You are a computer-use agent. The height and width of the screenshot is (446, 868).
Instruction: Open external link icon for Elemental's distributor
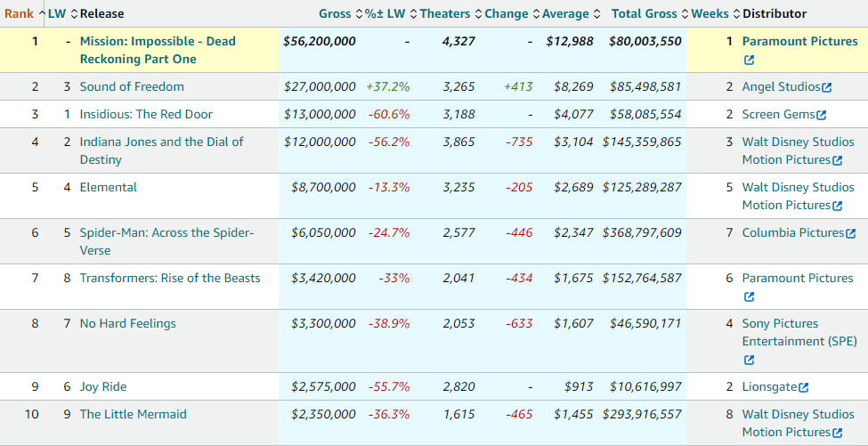[x=837, y=206]
